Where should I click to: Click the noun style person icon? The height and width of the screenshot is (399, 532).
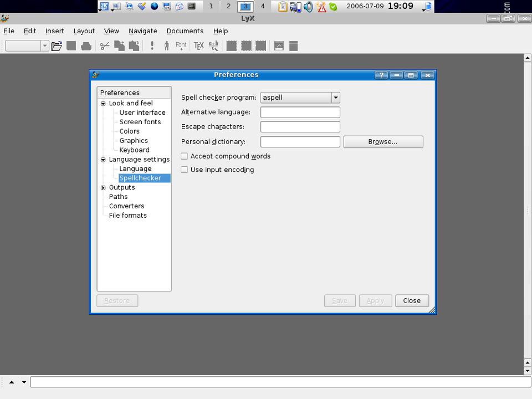tap(166, 46)
